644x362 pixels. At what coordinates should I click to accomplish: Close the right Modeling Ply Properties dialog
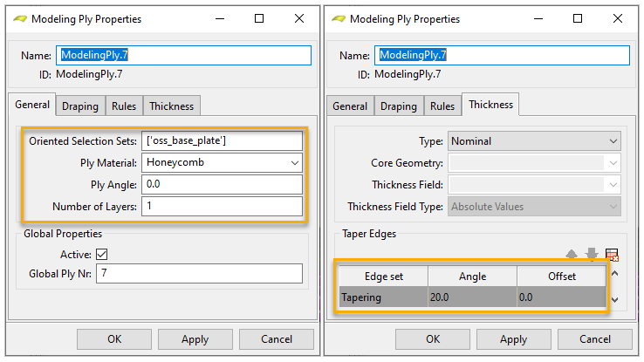[618, 18]
